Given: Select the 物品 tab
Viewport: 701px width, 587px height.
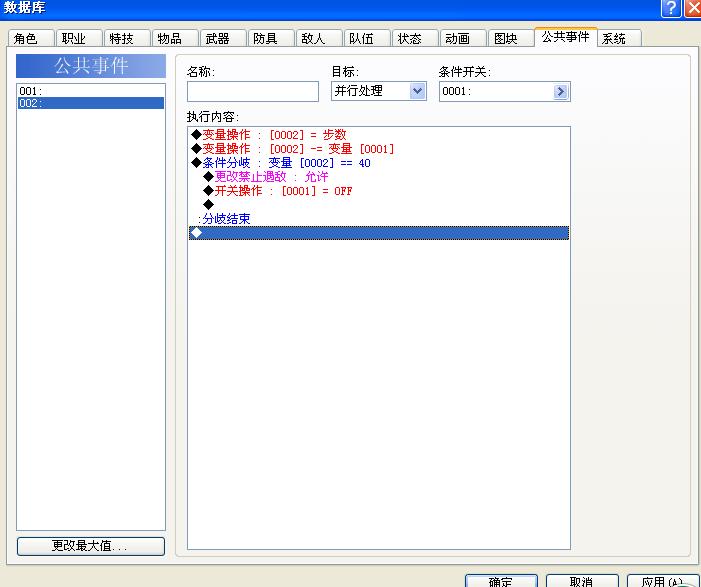Looking at the screenshot, I should 175,38.
